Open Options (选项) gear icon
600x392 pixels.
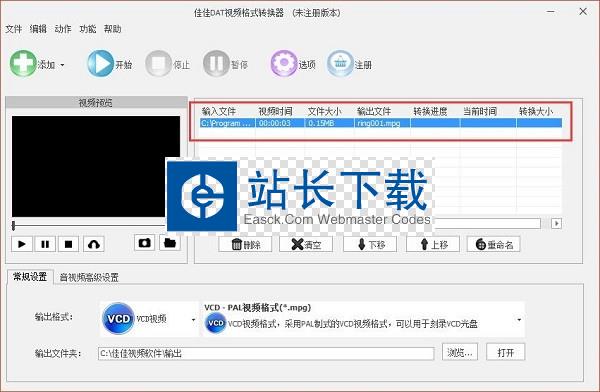pos(284,63)
